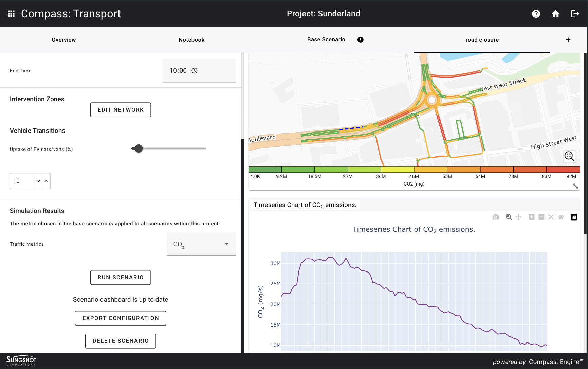The image size is (588, 369).
Task: Click the Plotly logo icon
Action: (x=574, y=217)
